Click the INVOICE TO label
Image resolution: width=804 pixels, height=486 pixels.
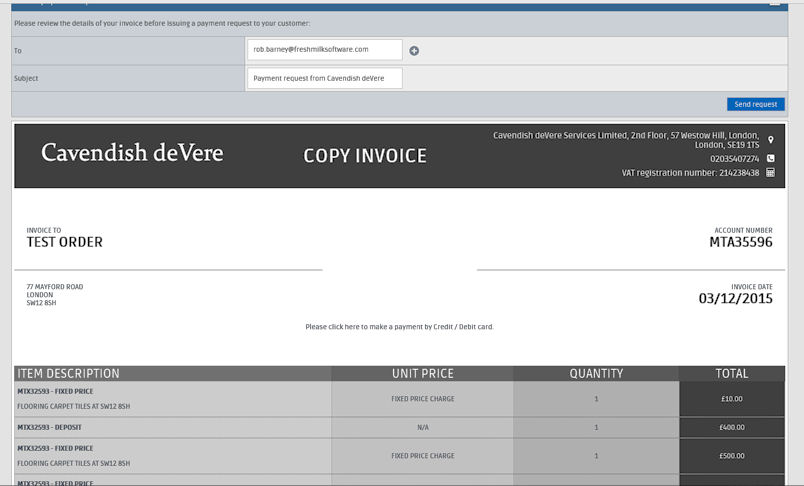point(44,230)
